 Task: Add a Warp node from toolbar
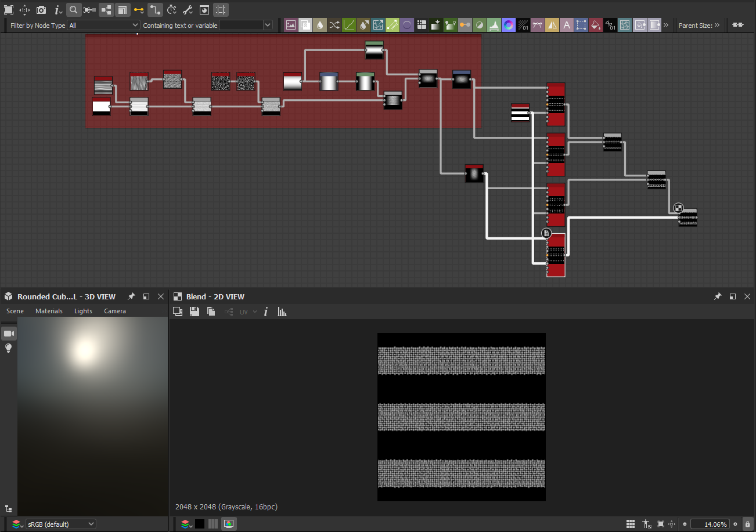pyautogui.click(x=625, y=25)
